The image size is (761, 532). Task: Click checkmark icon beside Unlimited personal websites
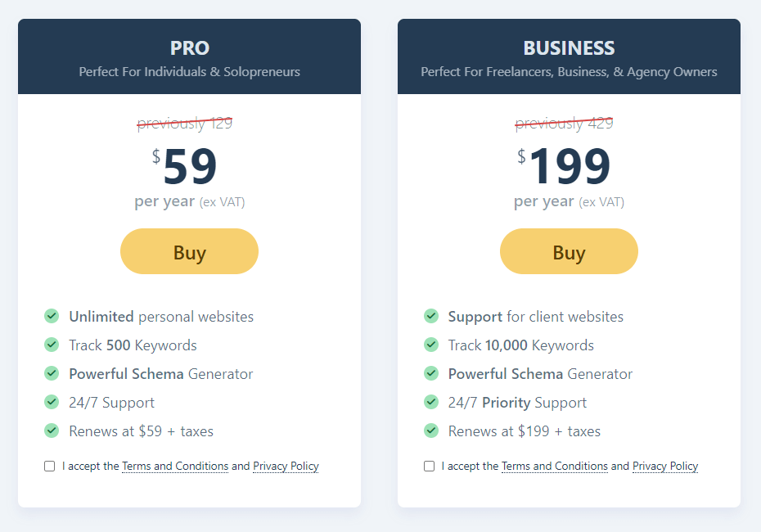pyautogui.click(x=52, y=316)
